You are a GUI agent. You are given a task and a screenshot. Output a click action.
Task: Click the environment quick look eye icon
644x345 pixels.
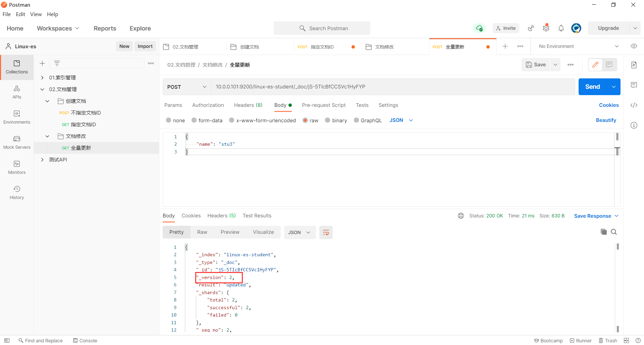click(634, 46)
